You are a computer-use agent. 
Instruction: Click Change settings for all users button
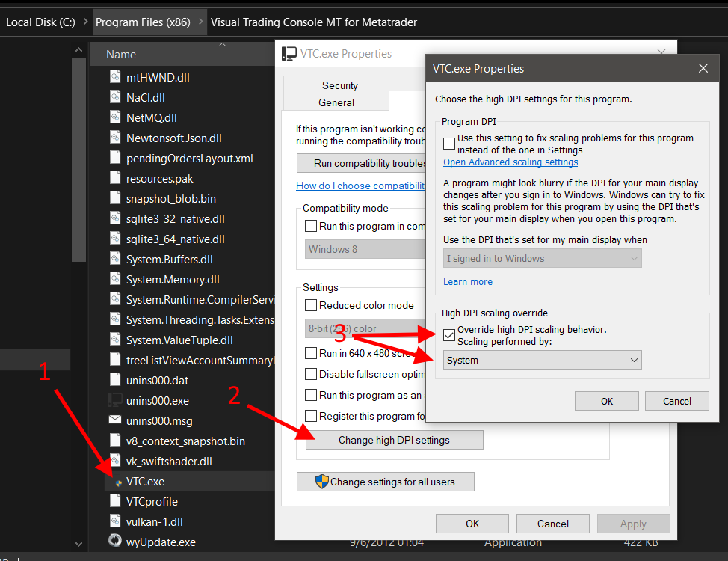point(386,482)
